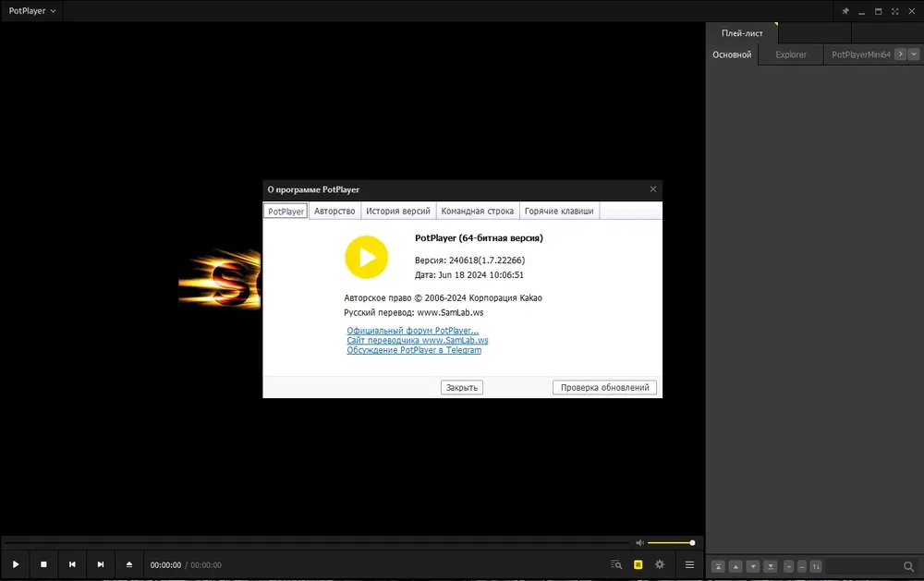Move playlist item to top
This screenshot has width=924, height=581.
click(718, 567)
